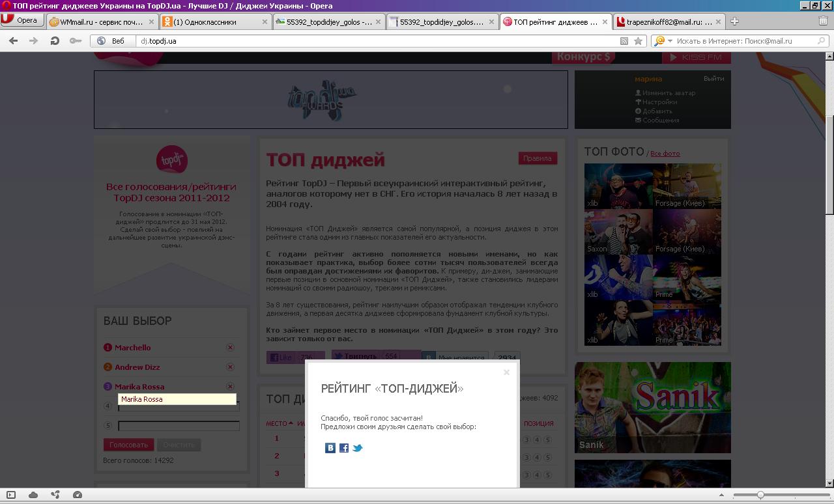
Task: Open Opera Unite icon in status bar
Action: [55, 495]
